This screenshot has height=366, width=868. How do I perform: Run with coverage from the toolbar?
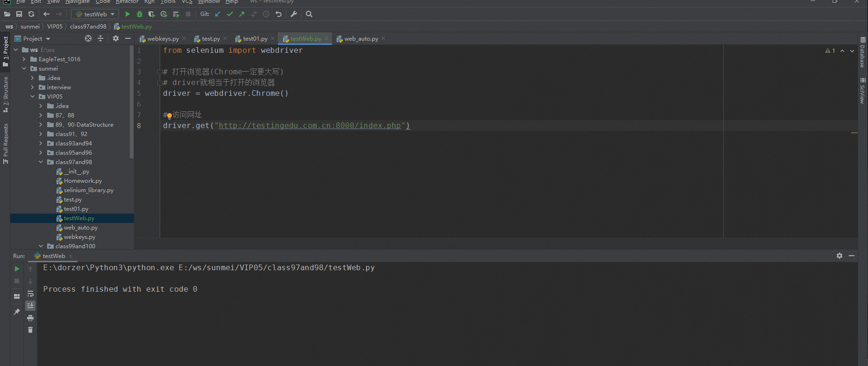(x=151, y=14)
